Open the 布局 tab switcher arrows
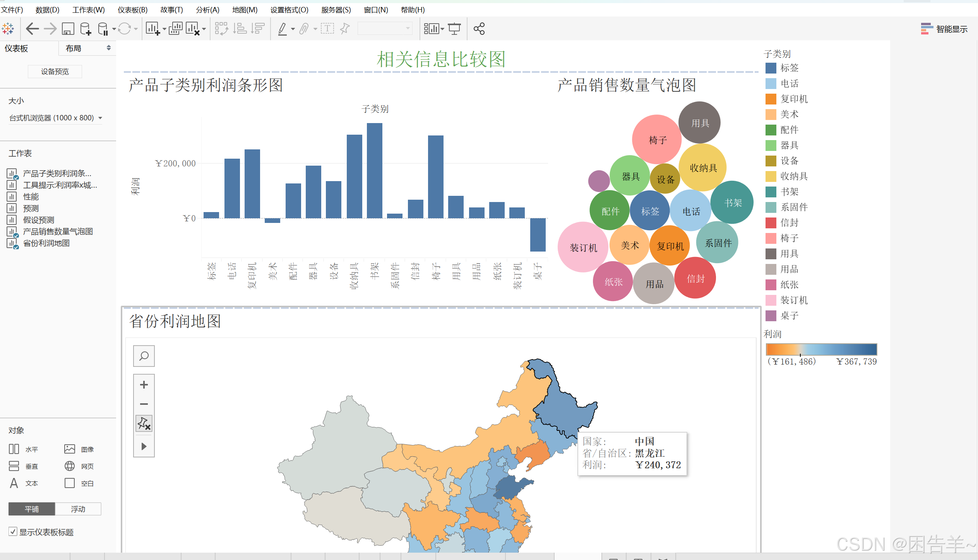The width and height of the screenshot is (978, 560). [x=109, y=48]
